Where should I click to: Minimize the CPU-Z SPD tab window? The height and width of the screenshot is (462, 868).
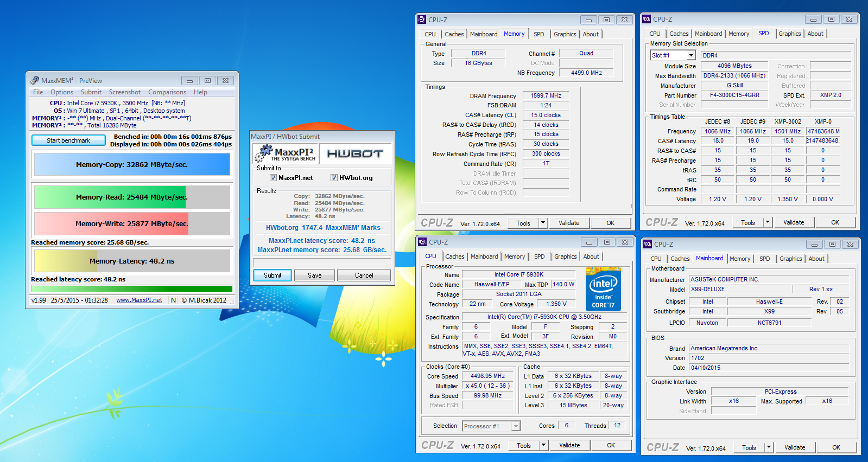[x=813, y=19]
